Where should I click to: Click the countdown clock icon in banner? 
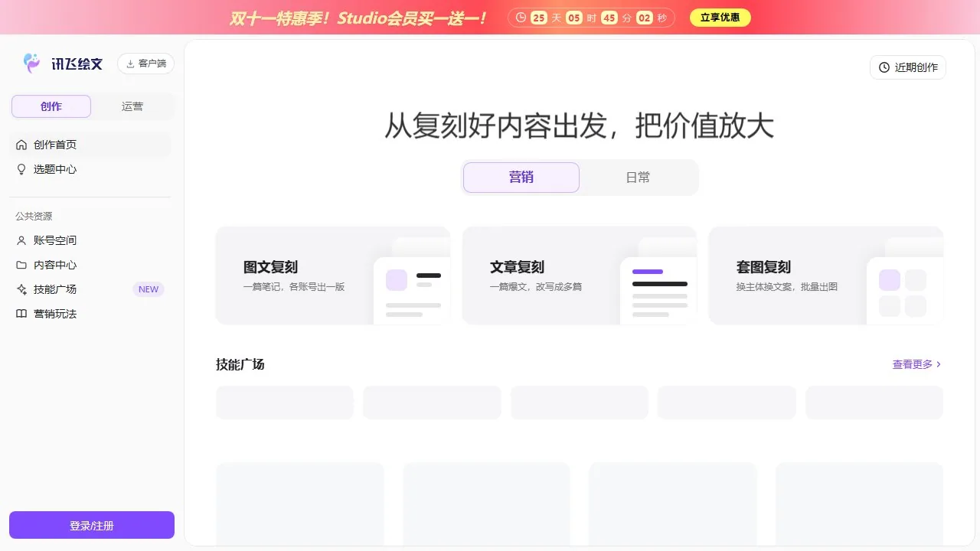pyautogui.click(x=521, y=18)
